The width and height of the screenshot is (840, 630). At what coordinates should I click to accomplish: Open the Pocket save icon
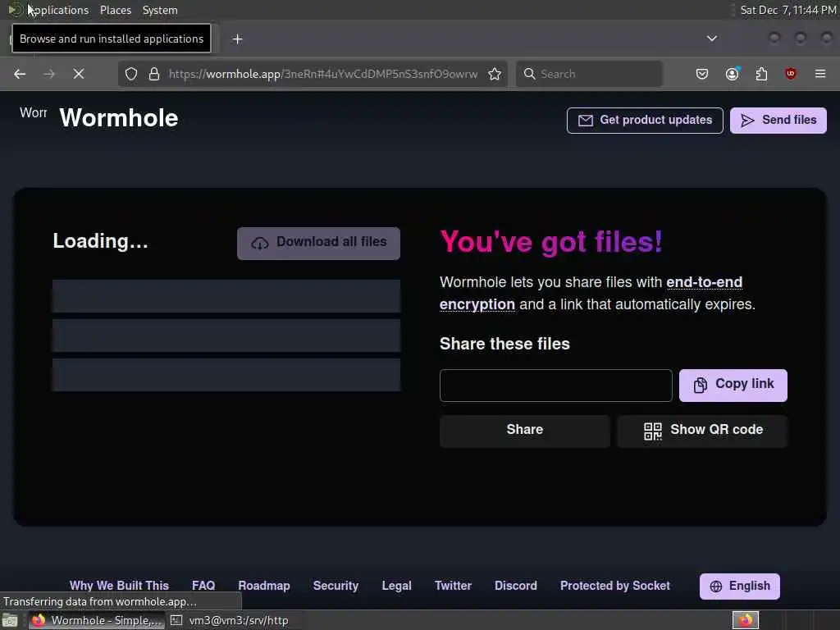coord(702,74)
